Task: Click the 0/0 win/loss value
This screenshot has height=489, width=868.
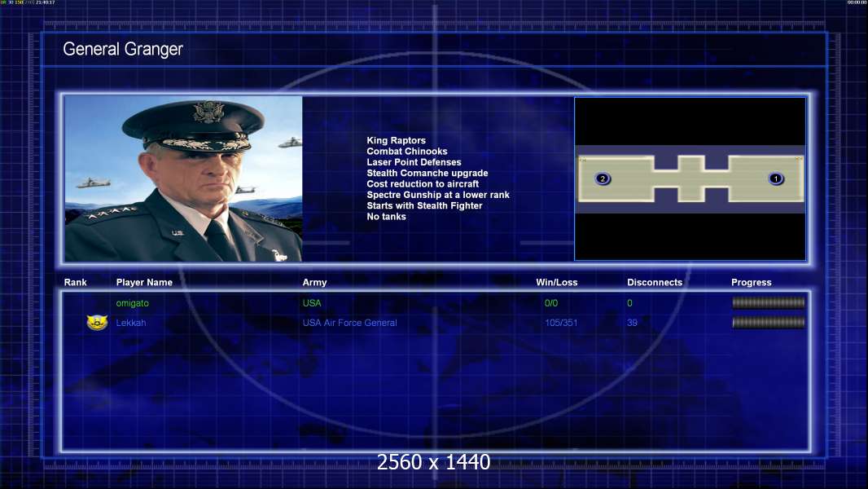Action: coord(550,303)
